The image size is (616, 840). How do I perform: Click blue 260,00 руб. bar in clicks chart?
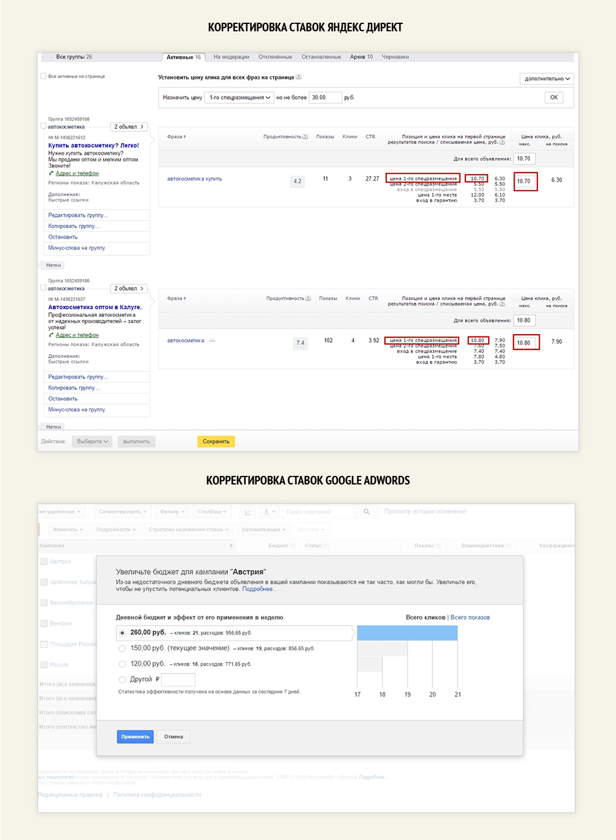pos(407,633)
